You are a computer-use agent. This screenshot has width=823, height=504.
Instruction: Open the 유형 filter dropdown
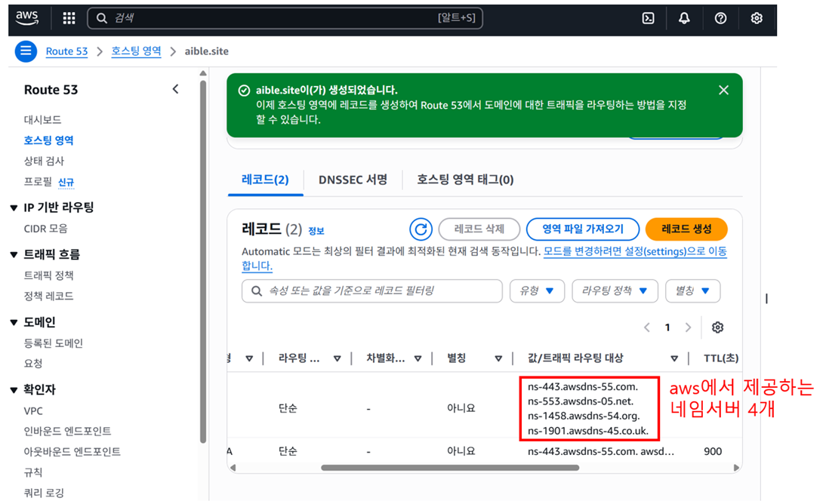(x=537, y=290)
